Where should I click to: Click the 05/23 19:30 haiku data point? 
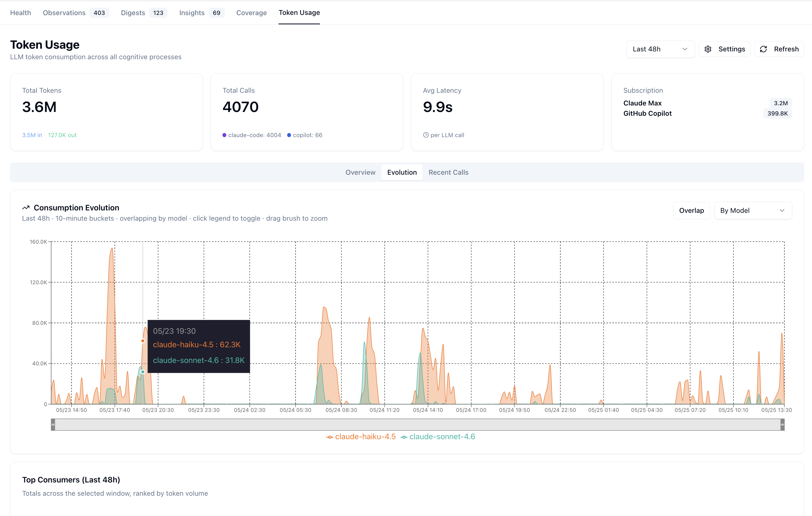tap(143, 341)
